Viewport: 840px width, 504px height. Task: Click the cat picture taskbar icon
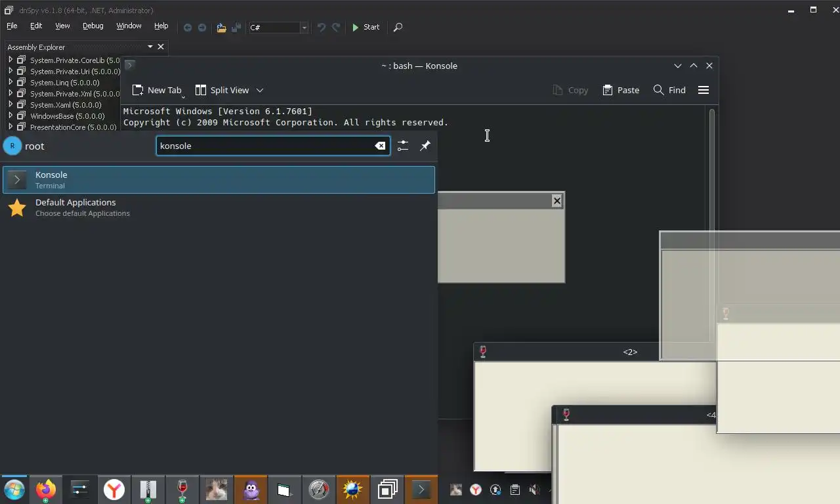coord(217,490)
